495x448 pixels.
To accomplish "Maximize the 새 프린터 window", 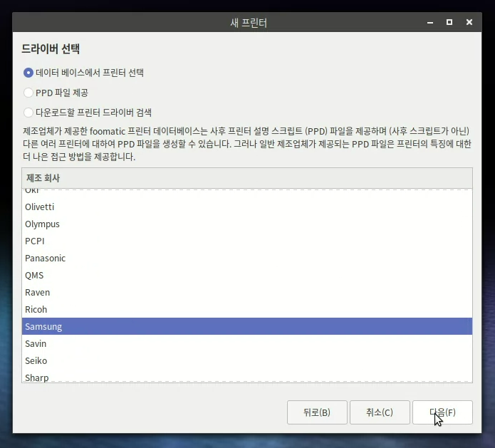I will point(449,22).
